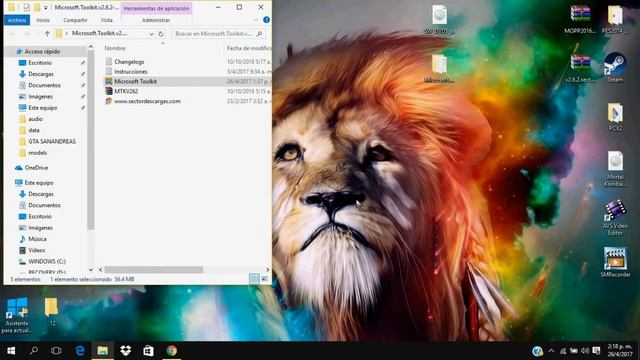Viewport: 640px width, 360px height.
Task: Open Microsoft Store from taskbar
Action: point(148,351)
